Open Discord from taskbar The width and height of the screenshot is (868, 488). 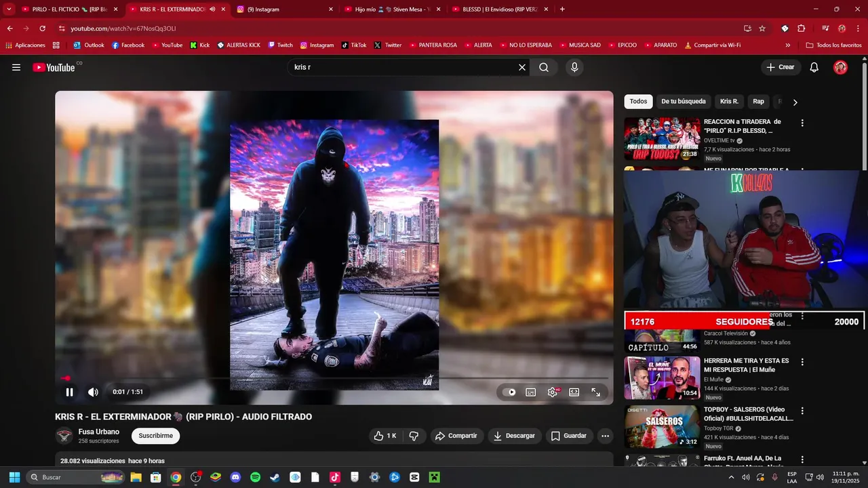pyautogui.click(x=235, y=477)
